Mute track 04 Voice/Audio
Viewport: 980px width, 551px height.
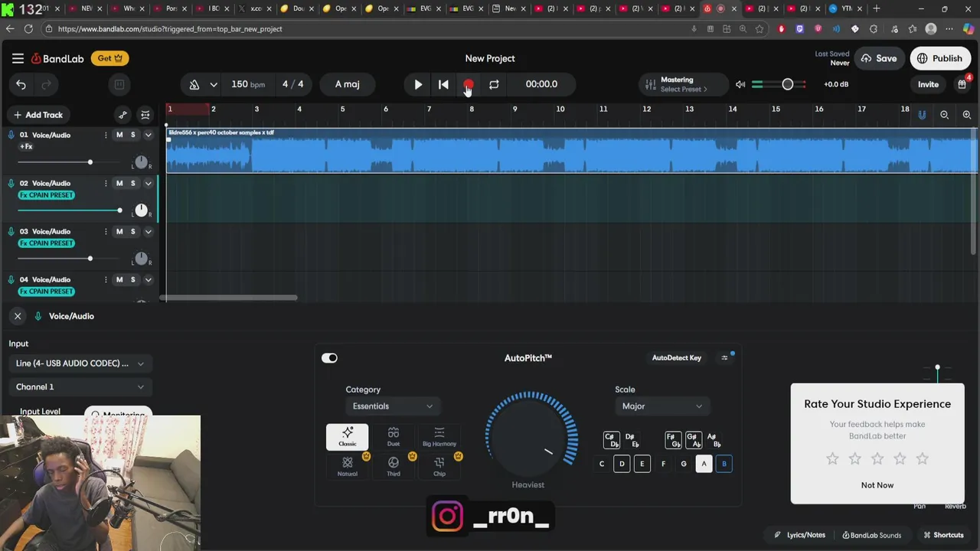[119, 279]
